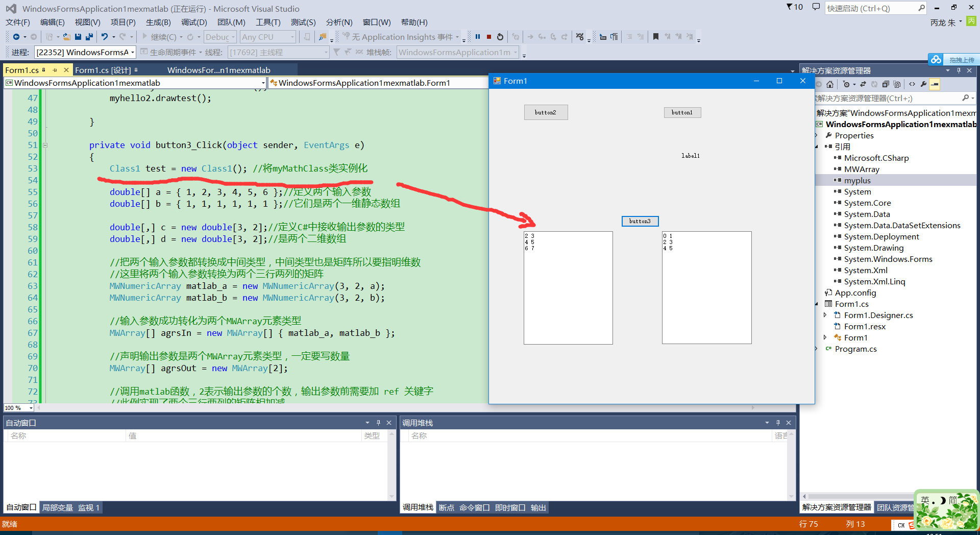Click button3 in the Form1 window
This screenshot has width=980, height=535.
(640, 221)
